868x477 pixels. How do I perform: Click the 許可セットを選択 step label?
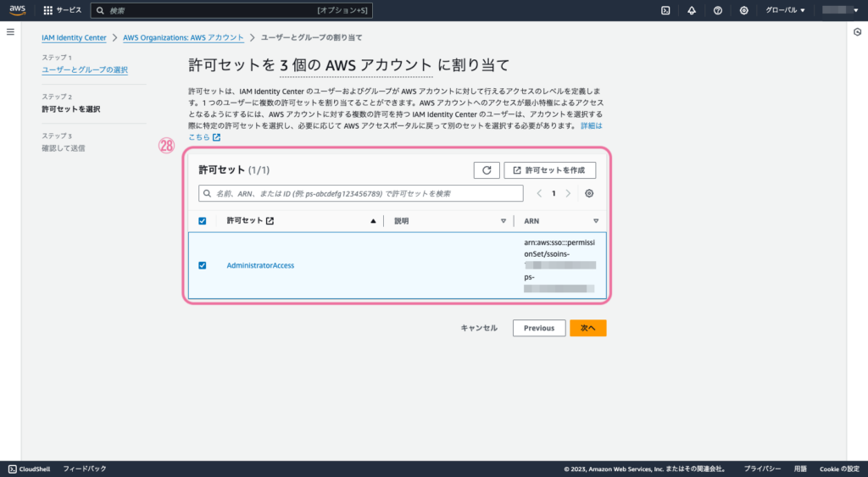click(71, 109)
